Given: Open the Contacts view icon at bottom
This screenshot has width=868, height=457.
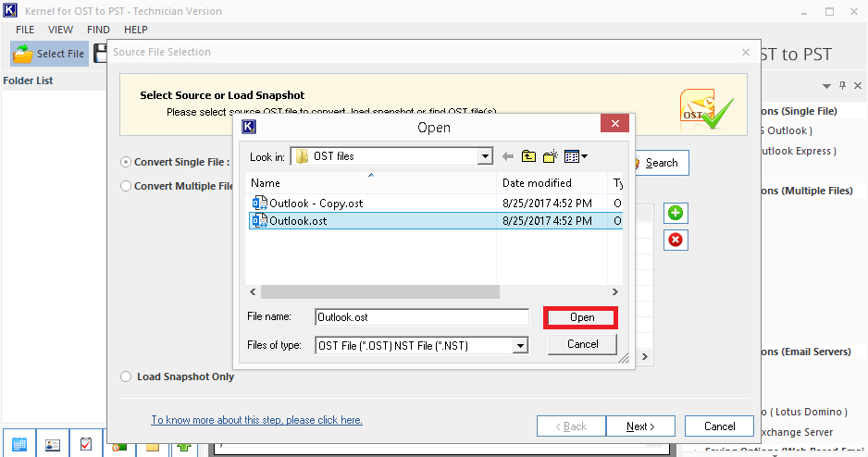Looking at the screenshot, I should click(53, 443).
